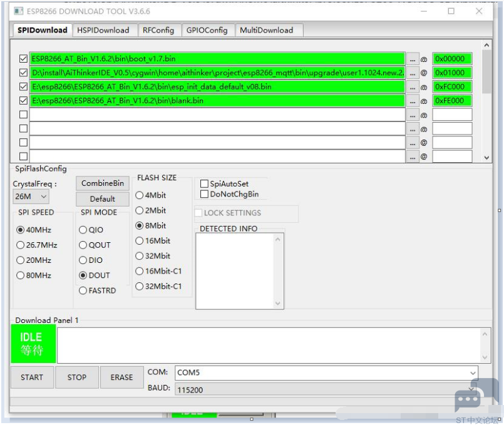Click the 0xFE000 address field

point(452,101)
